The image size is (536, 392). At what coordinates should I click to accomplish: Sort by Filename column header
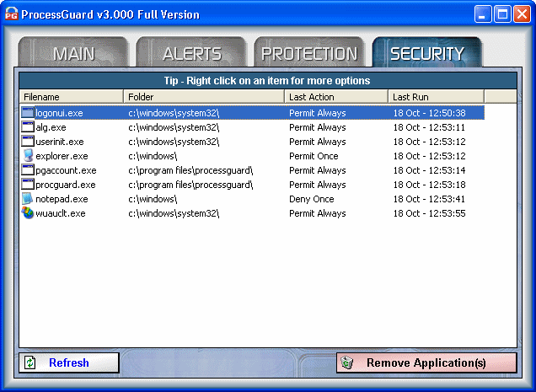click(72, 97)
